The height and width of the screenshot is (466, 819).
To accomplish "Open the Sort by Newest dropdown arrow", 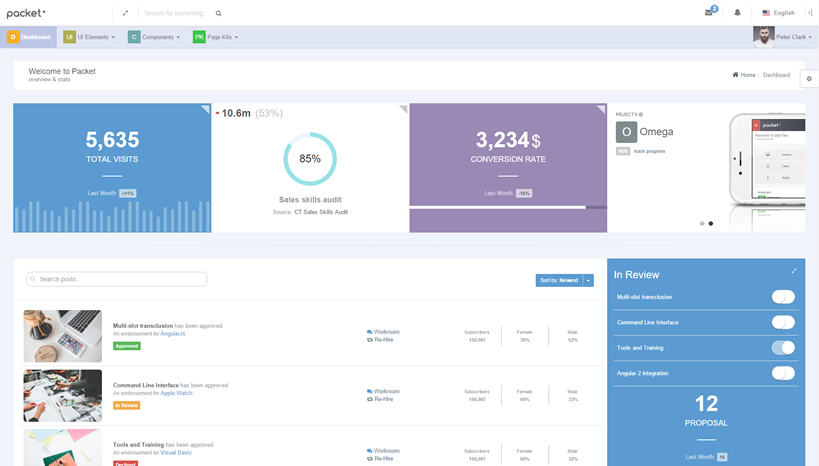I will pos(589,281).
